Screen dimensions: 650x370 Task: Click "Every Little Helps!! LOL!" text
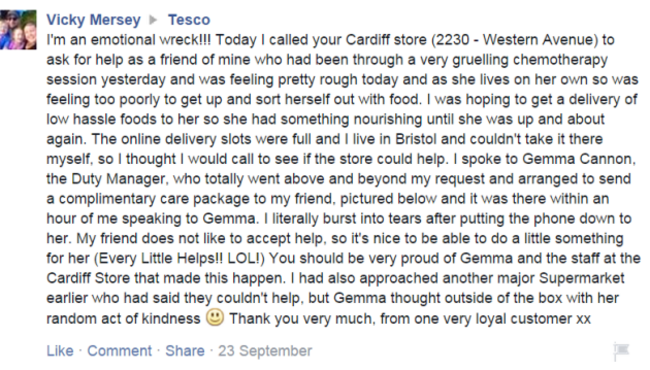[179, 259]
